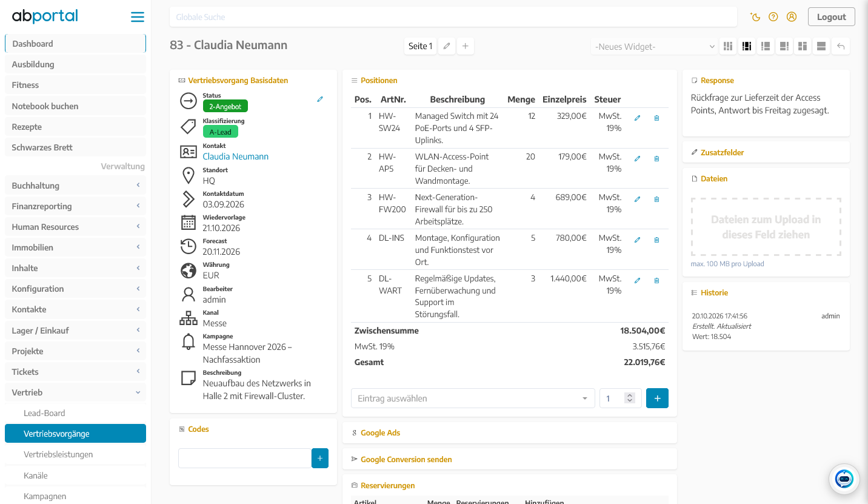This screenshot has width=868, height=504.
Task: Open the Eintrag auswählen combo box
Action: click(473, 398)
